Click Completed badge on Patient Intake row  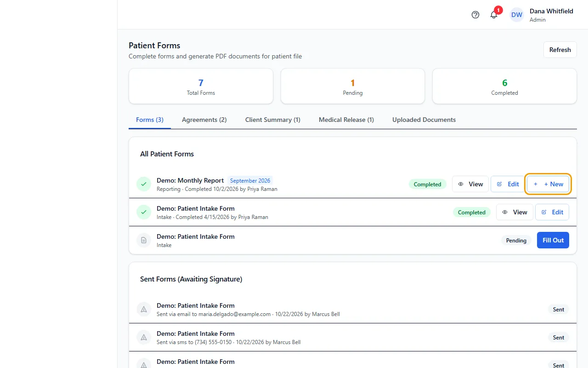[x=472, y=212]
